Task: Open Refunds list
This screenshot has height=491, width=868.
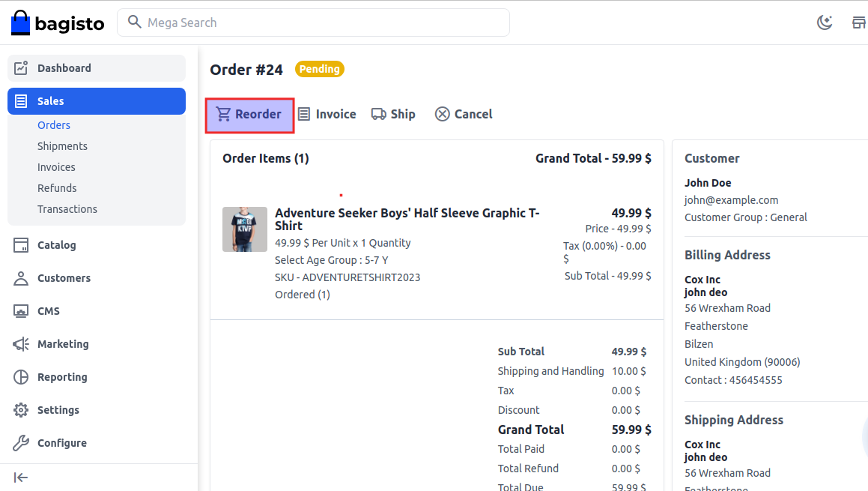Action: (57, 188)
